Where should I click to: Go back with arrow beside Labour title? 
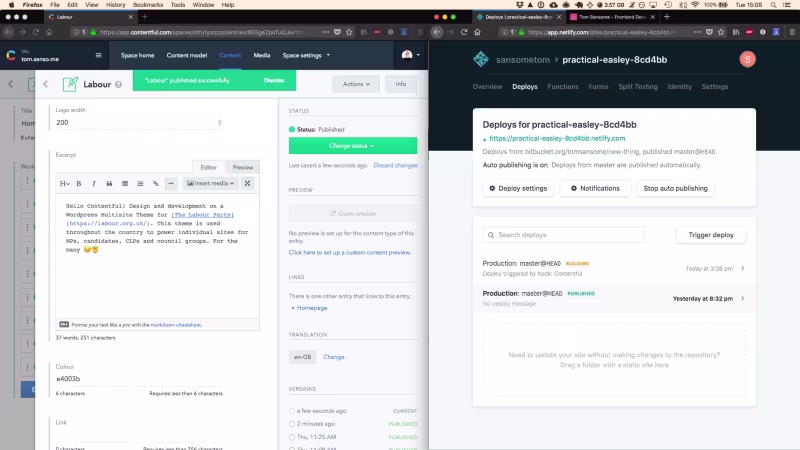tap(45, 84)
